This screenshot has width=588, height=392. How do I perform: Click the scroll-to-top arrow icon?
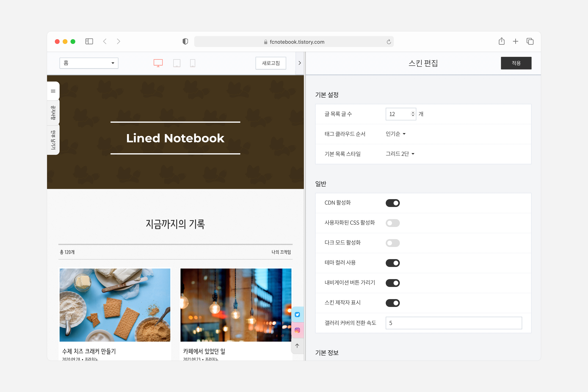click(297, 346)
